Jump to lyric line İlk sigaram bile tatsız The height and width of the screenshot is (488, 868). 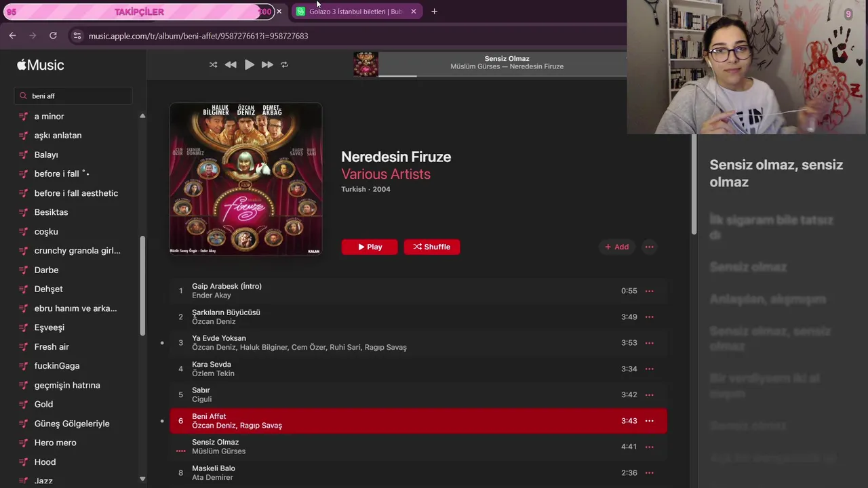(x=772, y=227)
